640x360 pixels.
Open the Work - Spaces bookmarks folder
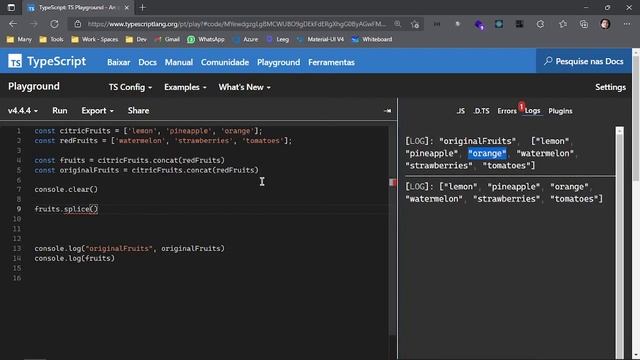[94, 39]
